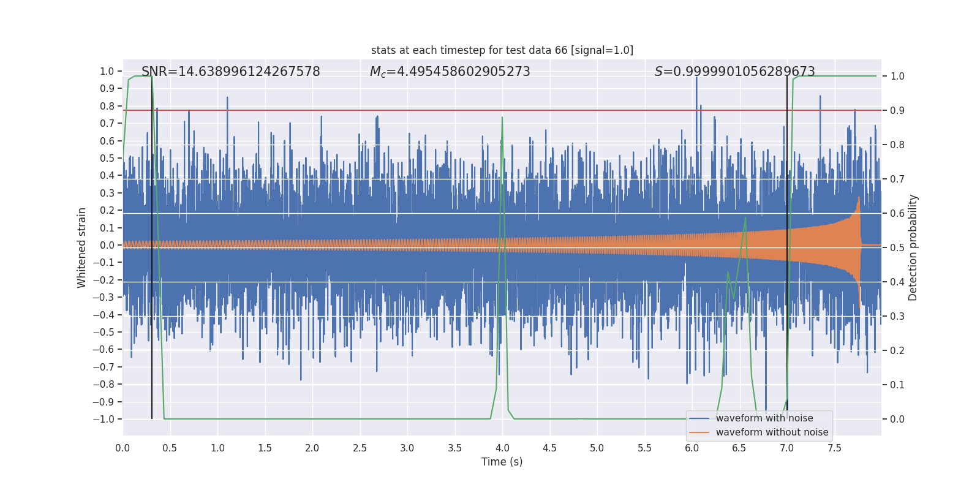Select 'waveform without noise' legend text
The height and width of the screenshot is (490, 980).
point(771,432)
